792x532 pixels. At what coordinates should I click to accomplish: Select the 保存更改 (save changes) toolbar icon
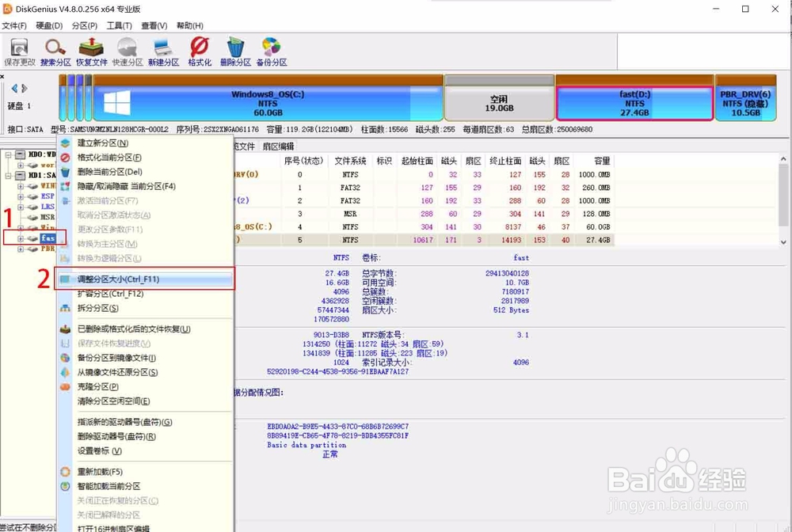coord(18,49)
